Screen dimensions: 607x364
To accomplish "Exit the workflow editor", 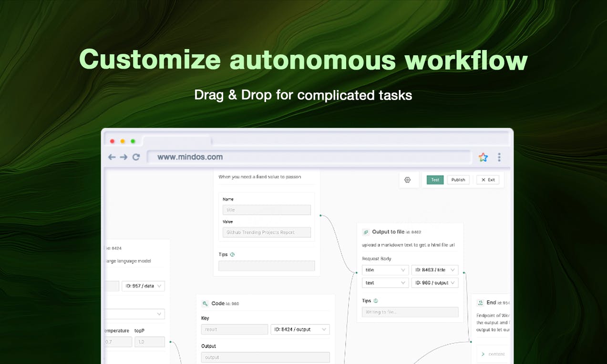I will click(488, 180).
